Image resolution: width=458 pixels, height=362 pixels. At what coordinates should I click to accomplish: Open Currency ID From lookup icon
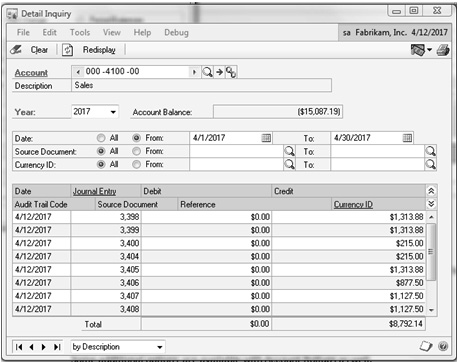289,164
